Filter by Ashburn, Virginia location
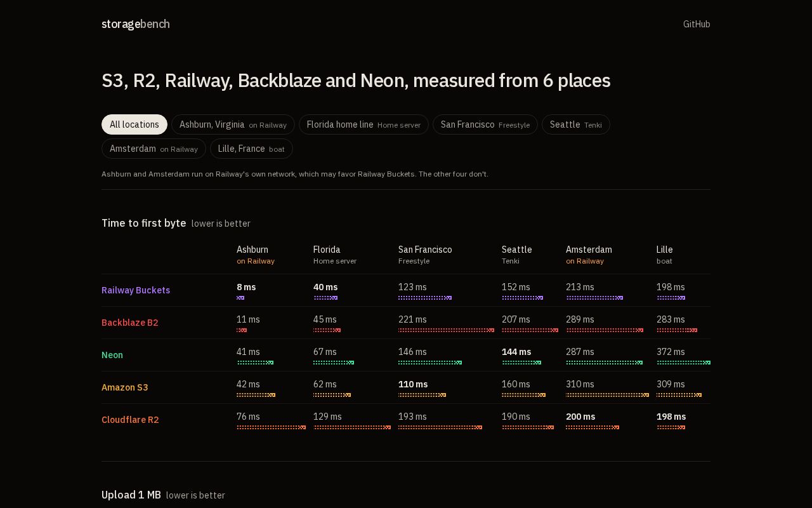This screenshot has width=812, height=508. 233,124
